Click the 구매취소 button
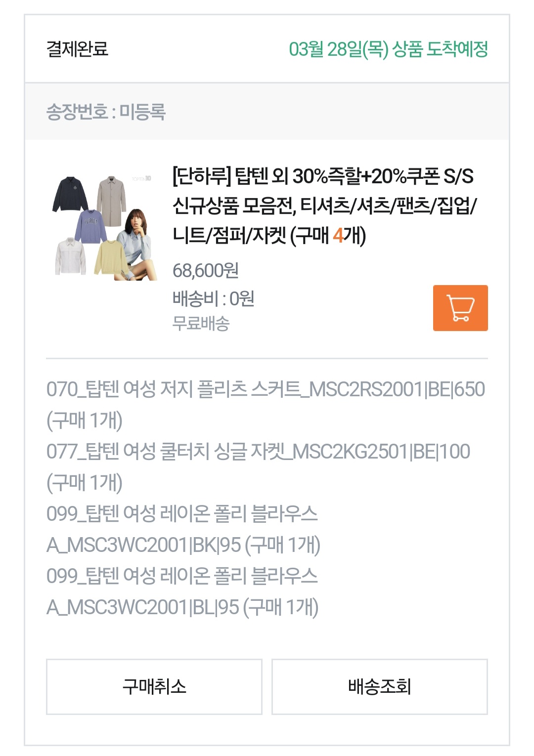The width and height of the screenshot is (534, 756). click(154, 686)
